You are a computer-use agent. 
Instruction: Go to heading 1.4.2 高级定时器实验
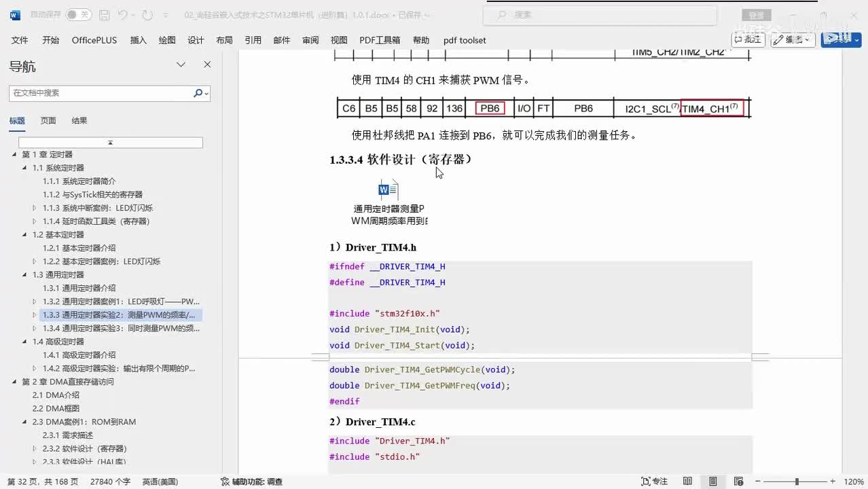click(x=119, y=368)
